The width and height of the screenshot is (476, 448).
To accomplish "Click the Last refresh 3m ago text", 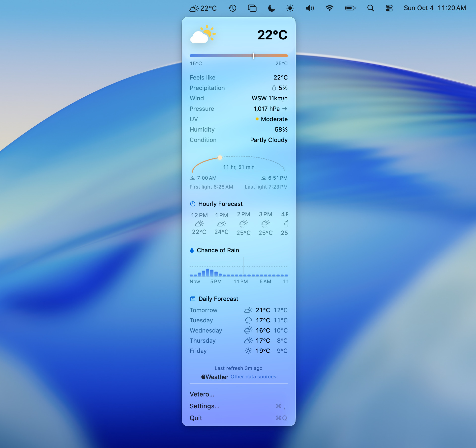I will (238, 368).
